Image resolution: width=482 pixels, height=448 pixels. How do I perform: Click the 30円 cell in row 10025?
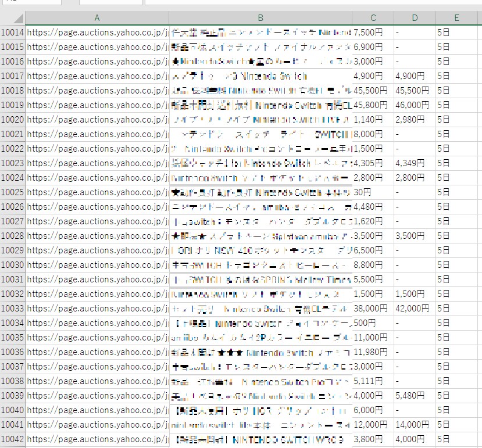pos(373,192)
